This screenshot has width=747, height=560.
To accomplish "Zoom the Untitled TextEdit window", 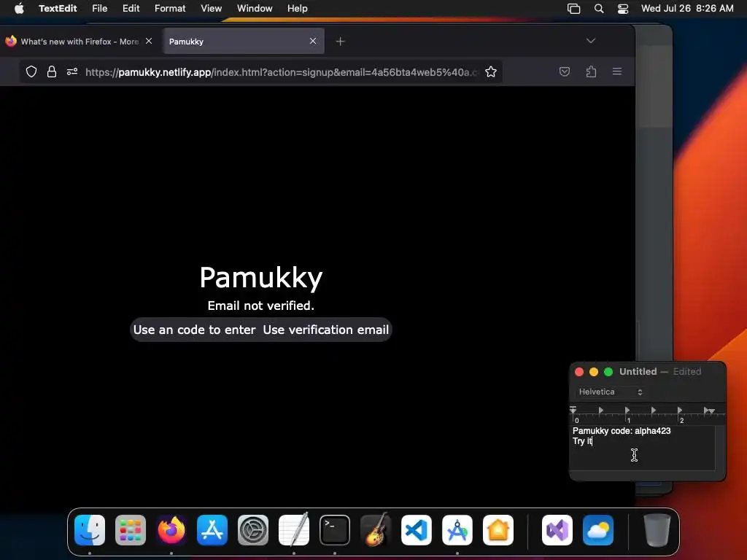I will point(608,372).
